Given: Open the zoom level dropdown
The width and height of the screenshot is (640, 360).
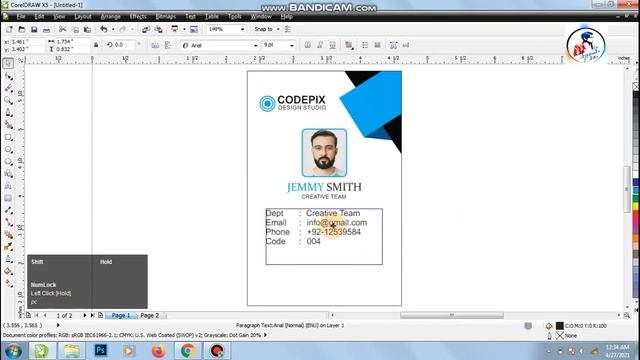Looking at the screenshot, I should (x=242, y=29).
